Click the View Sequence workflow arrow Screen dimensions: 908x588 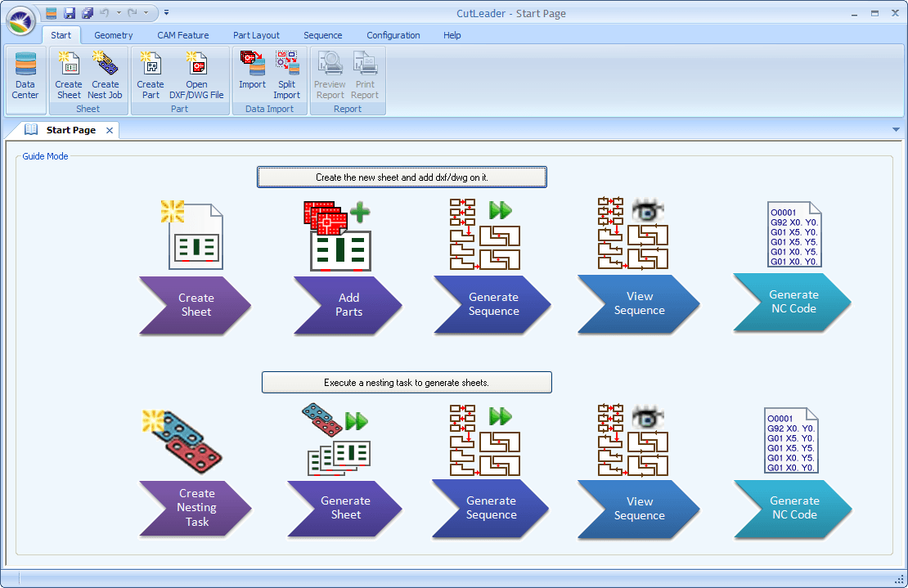pos(639,303)
